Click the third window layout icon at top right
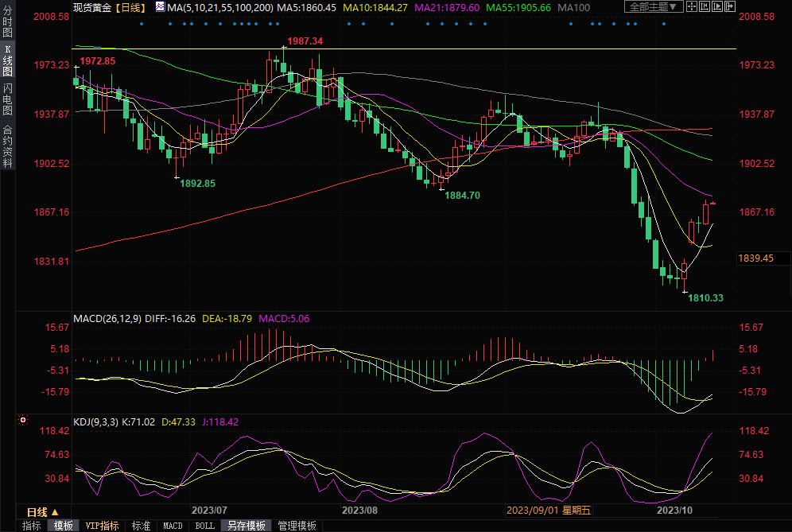 pyautogui.click(x=716, y=6)
